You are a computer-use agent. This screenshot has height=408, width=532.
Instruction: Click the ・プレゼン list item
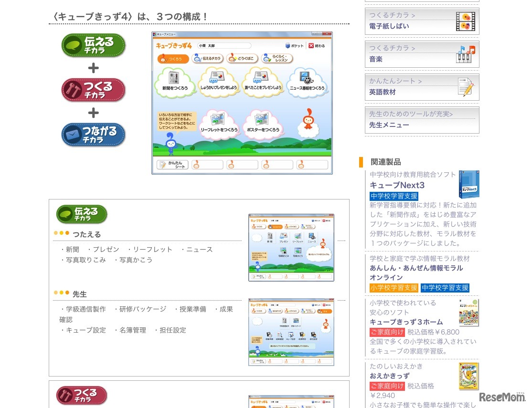pos(103,249)
